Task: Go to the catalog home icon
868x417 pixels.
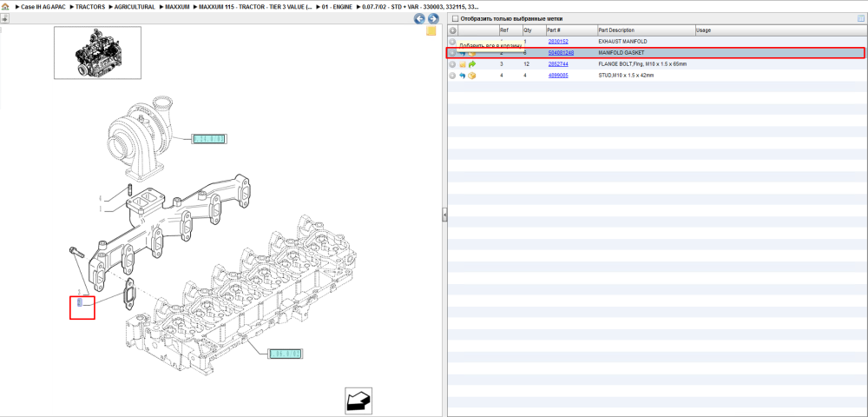Action: point(5,7)
